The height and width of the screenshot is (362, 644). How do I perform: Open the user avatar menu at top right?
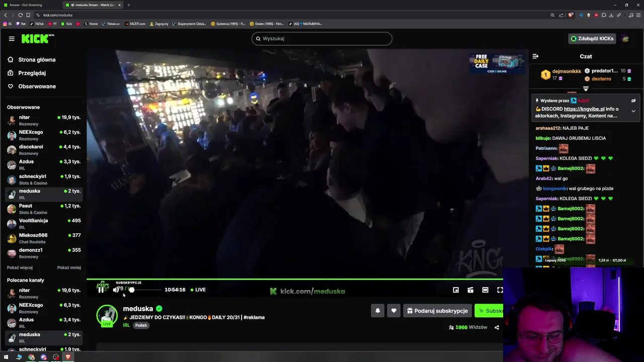(x=625, y=39)
